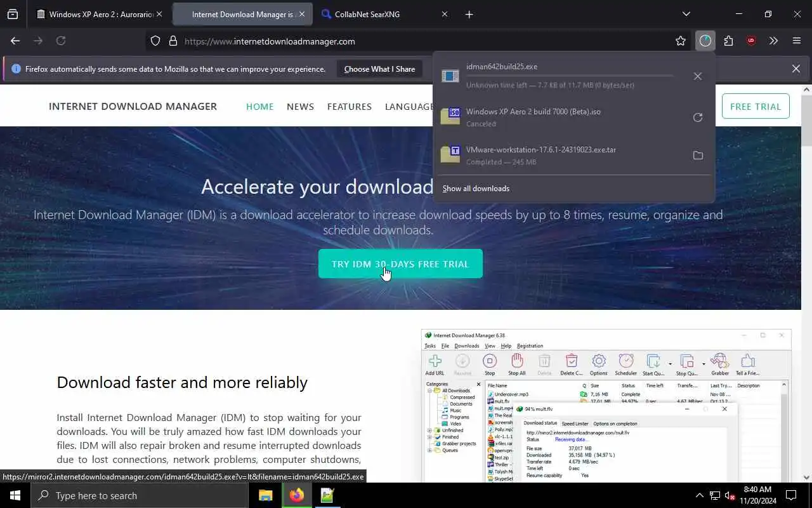Close the Windows XP Aero 2 tab
This screenshot has width=812, height=508.
click(x=159, y=14)
